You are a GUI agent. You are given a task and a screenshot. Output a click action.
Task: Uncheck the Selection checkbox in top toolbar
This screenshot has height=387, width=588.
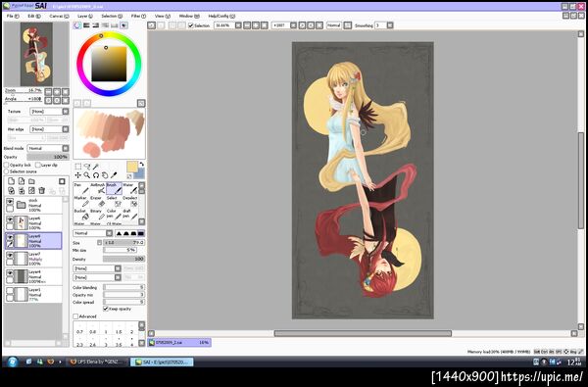tap(191, 25)
